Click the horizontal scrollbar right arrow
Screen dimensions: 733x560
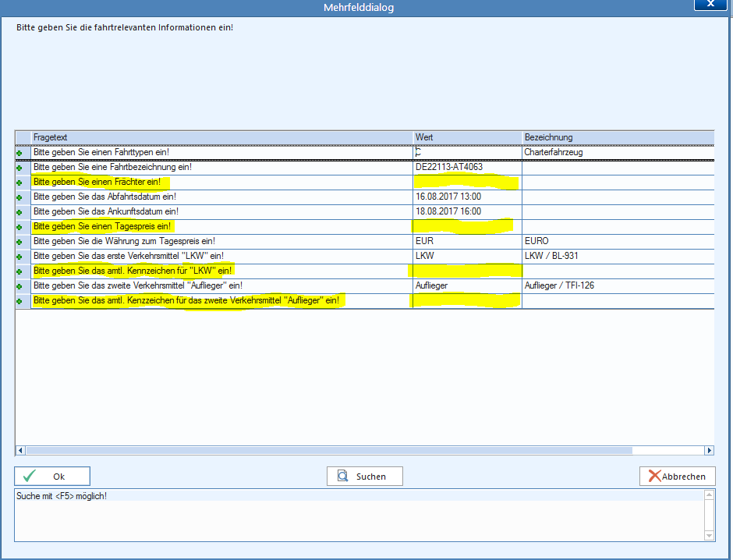click(x=709, y=451)
